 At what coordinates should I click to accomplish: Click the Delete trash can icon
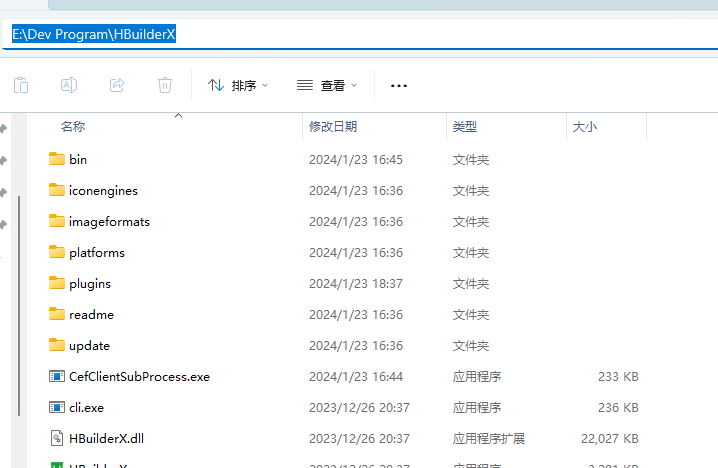[165, 85]
